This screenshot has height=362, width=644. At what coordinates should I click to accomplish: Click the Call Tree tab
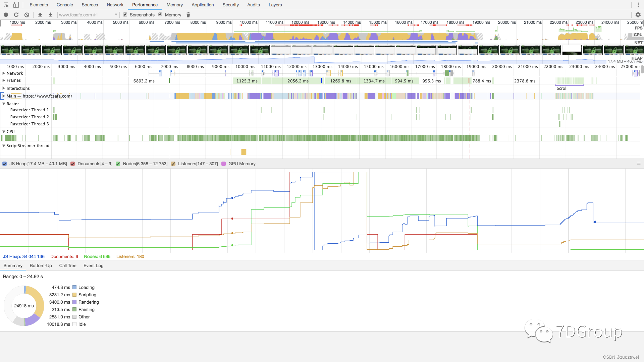coord(67,266)
